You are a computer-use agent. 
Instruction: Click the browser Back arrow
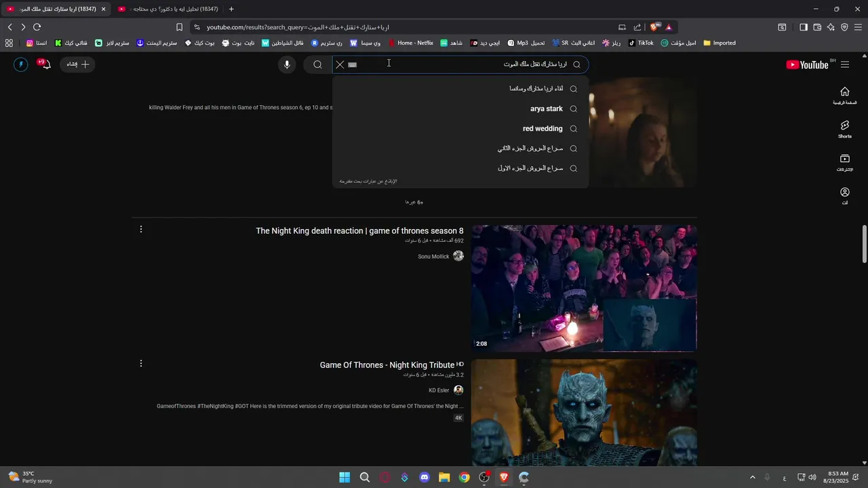click(x=10, y=27)
